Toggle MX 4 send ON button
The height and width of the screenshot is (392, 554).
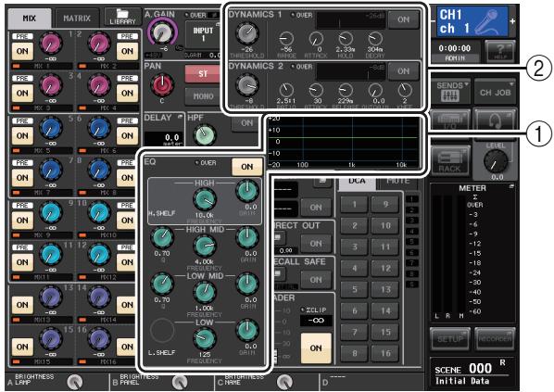point(127,94)
